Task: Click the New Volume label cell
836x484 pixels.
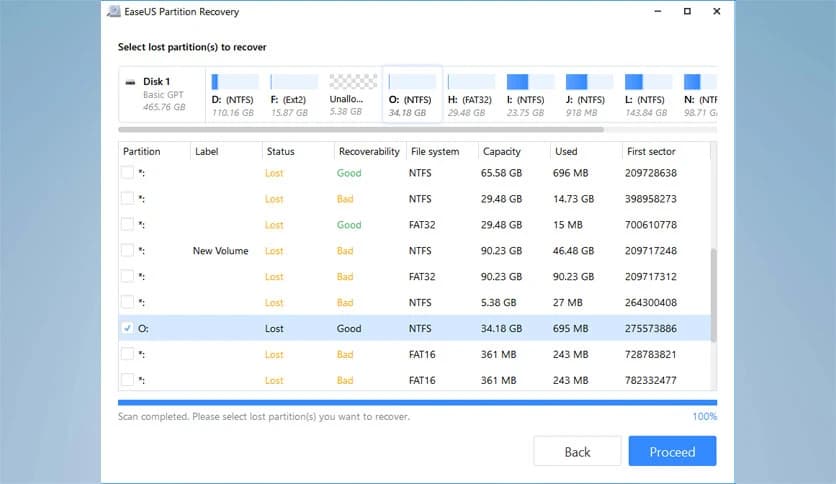Action: [220, 251]
